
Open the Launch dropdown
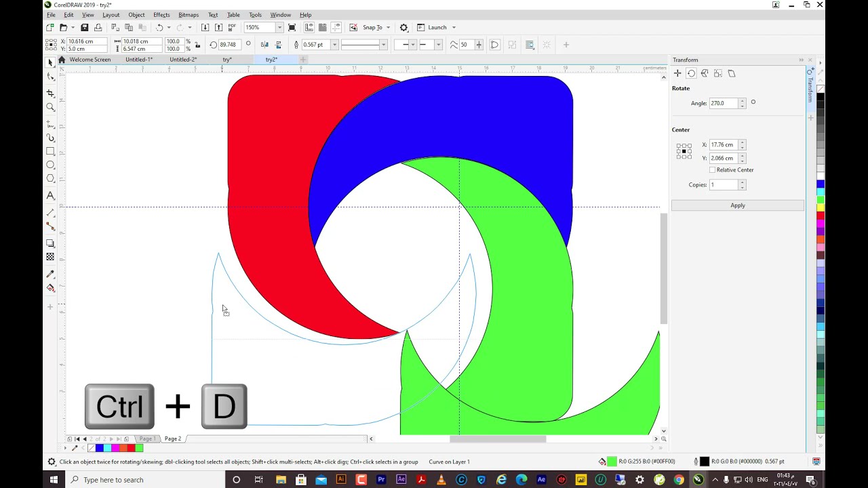point(454,27)
